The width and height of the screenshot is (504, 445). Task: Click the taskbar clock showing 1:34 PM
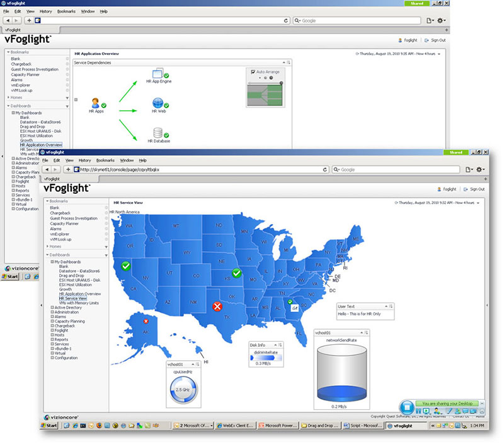click(478, 425)
